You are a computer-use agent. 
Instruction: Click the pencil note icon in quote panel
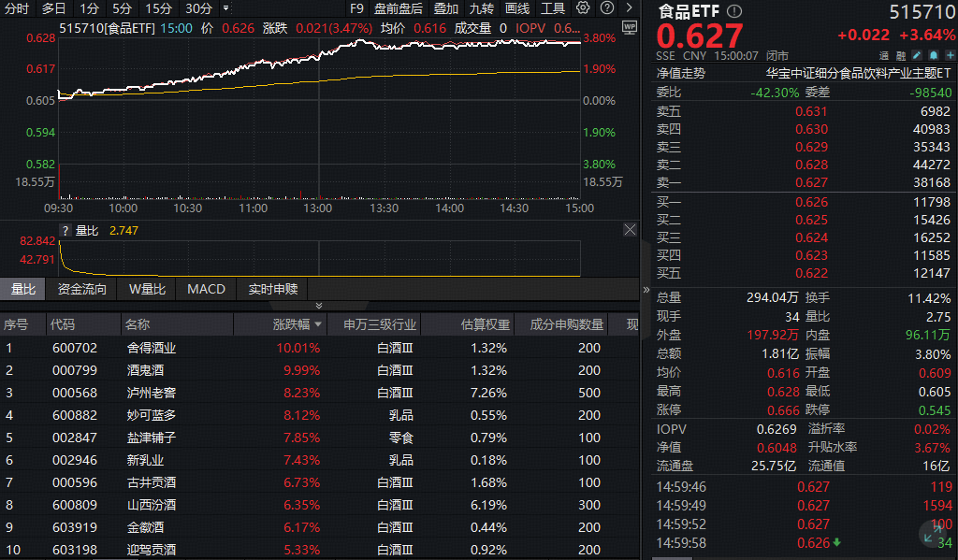(x=917, y=55)
